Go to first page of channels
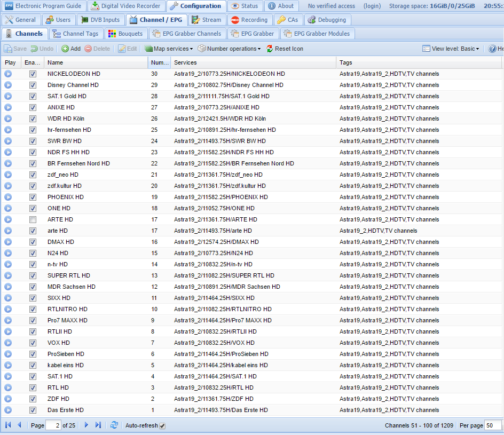504x435 pixels. pyautogui.click(x=9, y=425)
